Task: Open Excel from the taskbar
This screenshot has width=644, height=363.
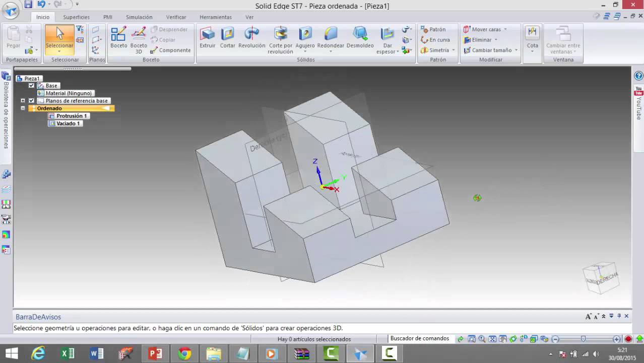Action: click(68, 354)
